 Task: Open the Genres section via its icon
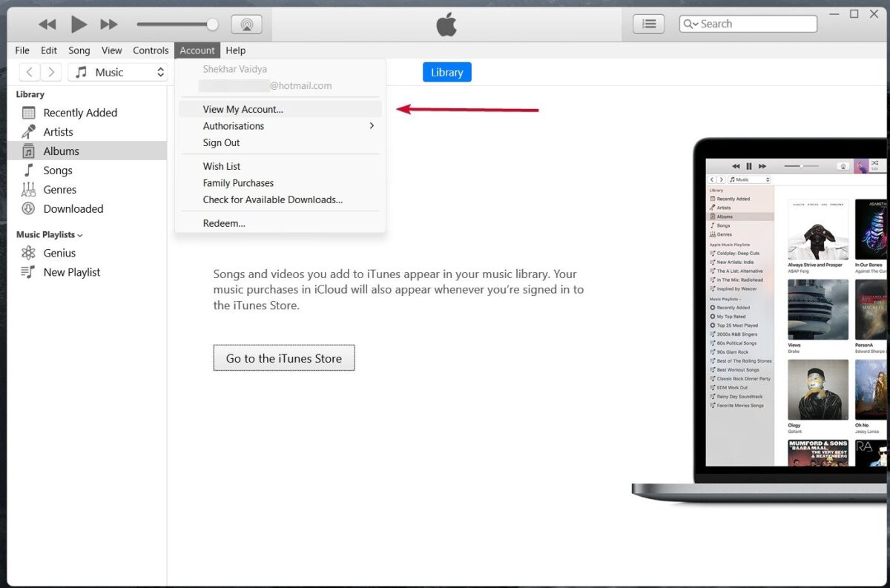28,189
